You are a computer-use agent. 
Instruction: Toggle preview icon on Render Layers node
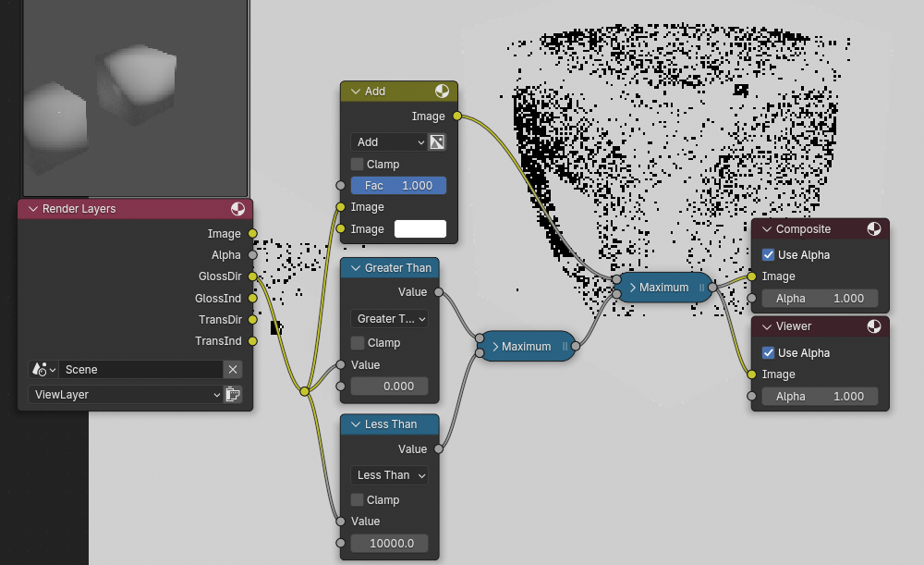237,209
